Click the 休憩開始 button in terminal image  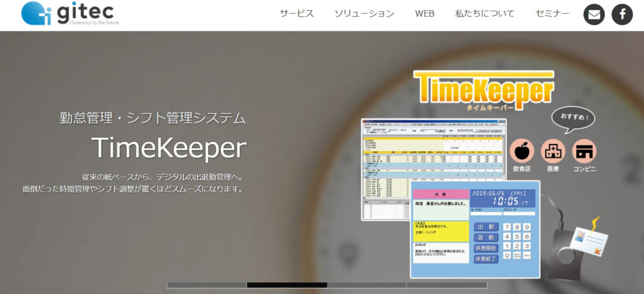[x=486, y=248]
